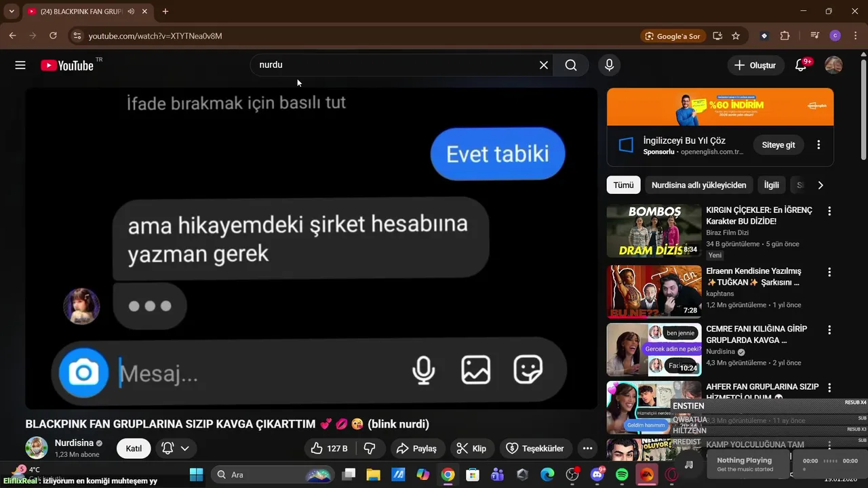868x488 pixels.
Task: Select Nurdisina adlı yükleyiciden chip
Action: (698, 185)
